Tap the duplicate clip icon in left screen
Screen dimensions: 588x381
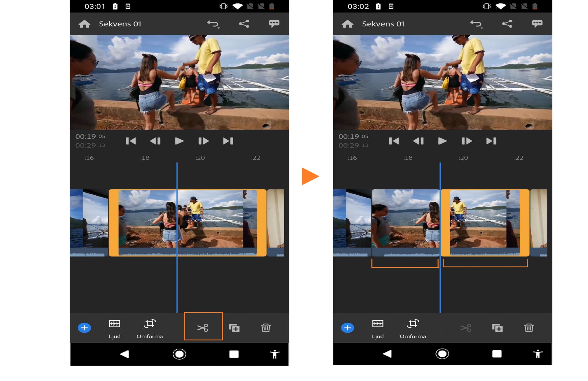tap(234, 328)
